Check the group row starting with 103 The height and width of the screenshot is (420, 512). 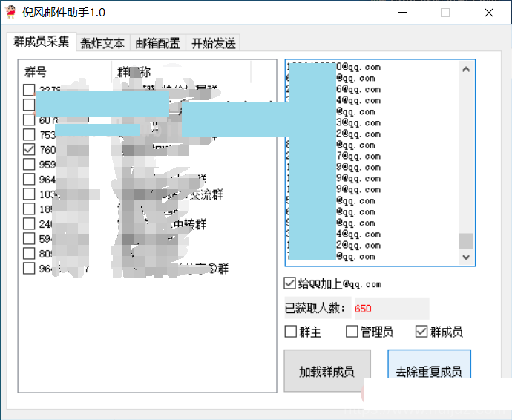pos(29,194)
